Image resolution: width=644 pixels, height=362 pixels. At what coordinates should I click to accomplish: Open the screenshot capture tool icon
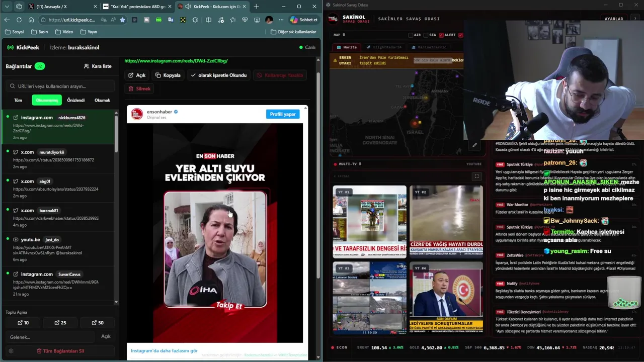click(x=257, y=20)
